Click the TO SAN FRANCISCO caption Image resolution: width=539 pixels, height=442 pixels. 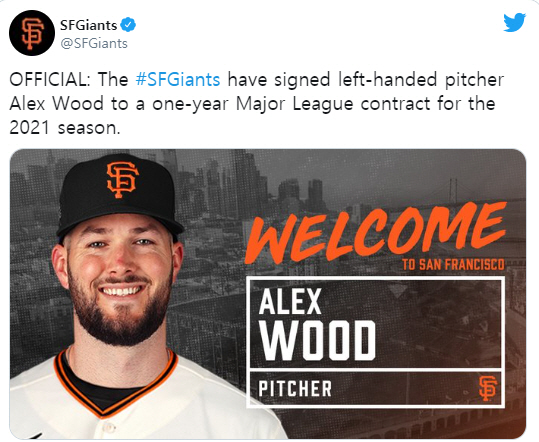[453, 265]
